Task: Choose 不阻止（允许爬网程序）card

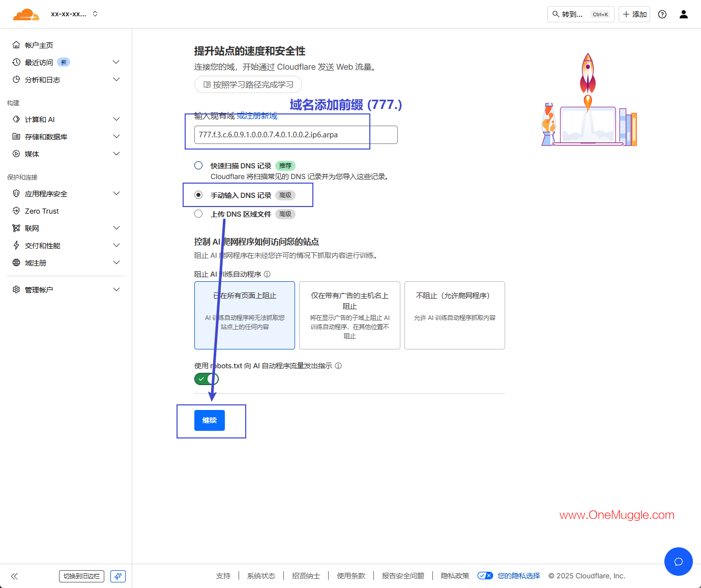Action: tap(455, 315)
